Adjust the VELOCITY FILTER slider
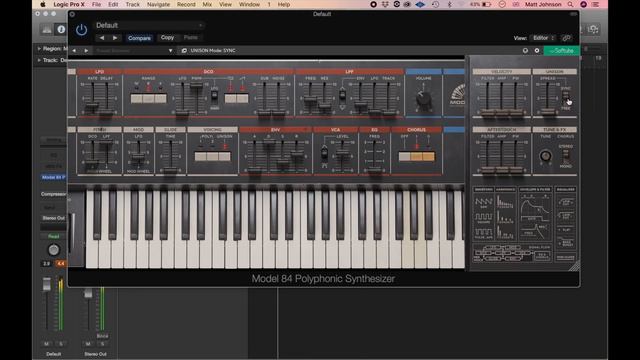The height and width of the screenshot is (360, 640). tap(488, 112)
